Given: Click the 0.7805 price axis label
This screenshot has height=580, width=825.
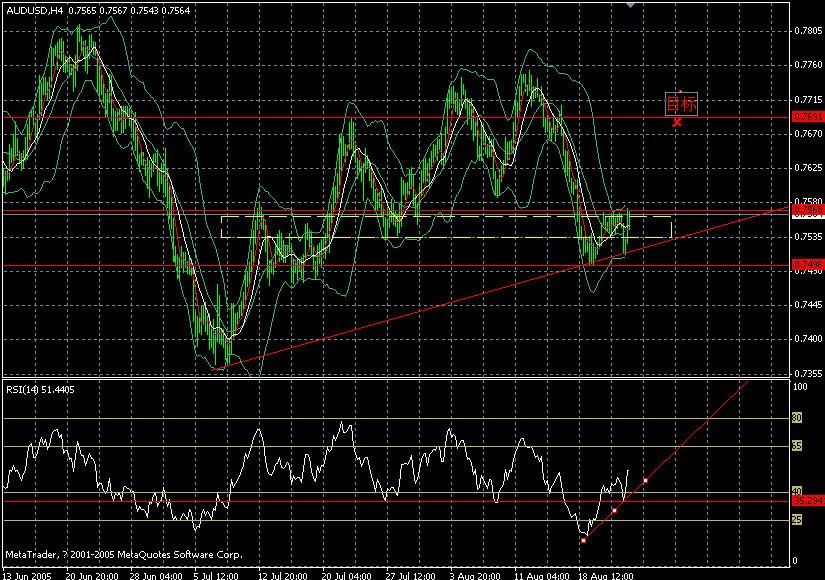Looking at the screenshot, I should click(808, 31).
